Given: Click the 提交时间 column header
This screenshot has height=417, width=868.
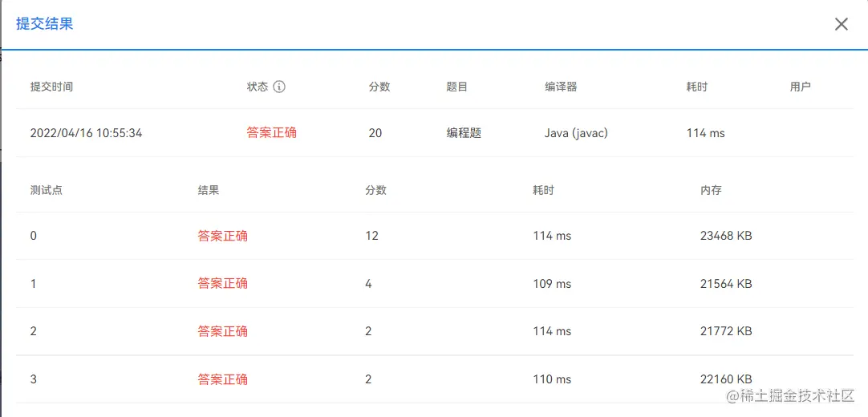Looking at the screenshot, I should pyautogui.click(x=51, y=87).
